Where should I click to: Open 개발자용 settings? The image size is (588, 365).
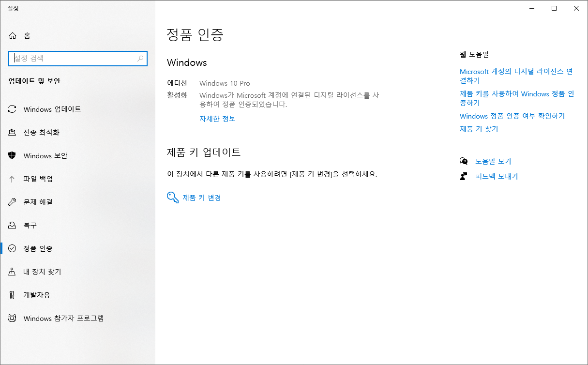[x=78, y=295]
